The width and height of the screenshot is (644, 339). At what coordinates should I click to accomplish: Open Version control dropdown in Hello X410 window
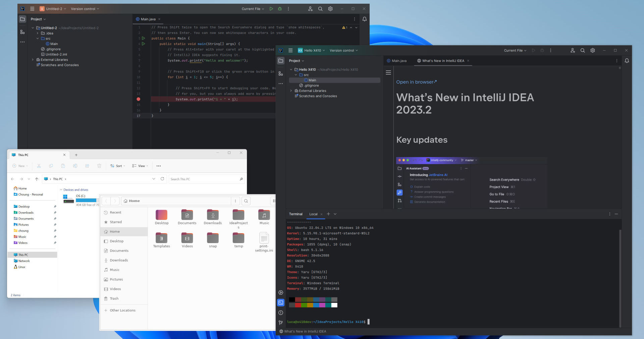pyautogui.click(x=343, y=50)
